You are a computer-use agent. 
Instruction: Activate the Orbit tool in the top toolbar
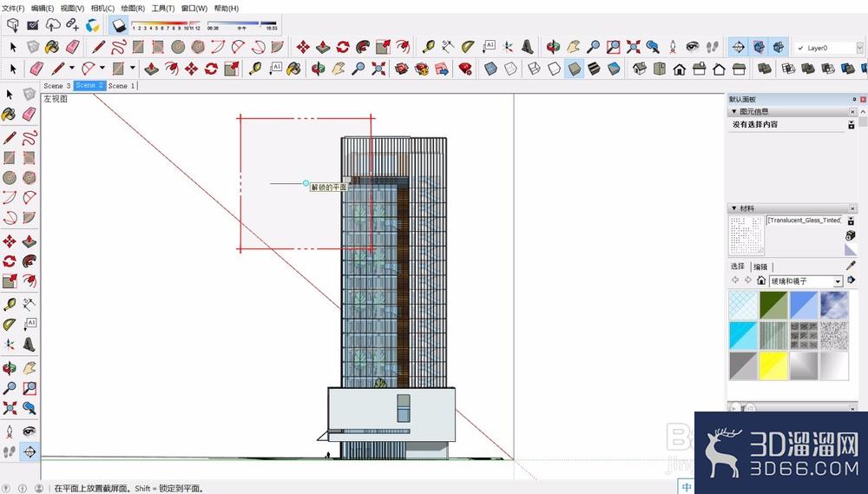[x=553, y=47]
